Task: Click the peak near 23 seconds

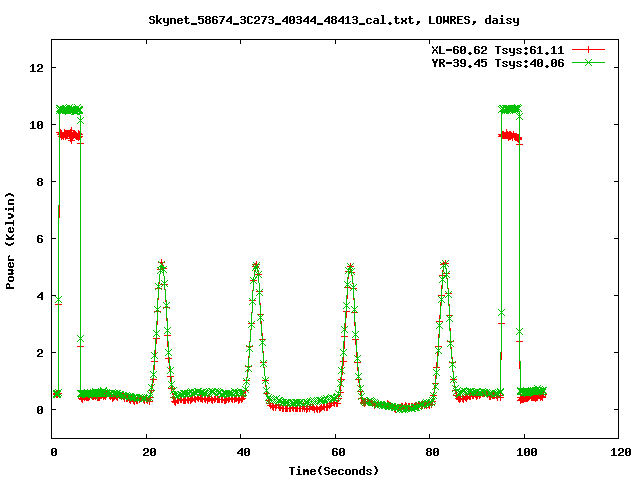Action: click(x=162, y=264)
